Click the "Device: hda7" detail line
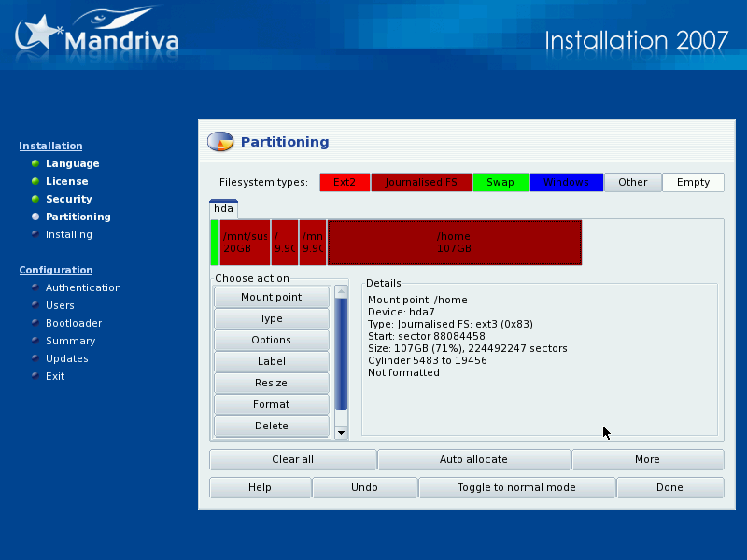 [402, 312]
